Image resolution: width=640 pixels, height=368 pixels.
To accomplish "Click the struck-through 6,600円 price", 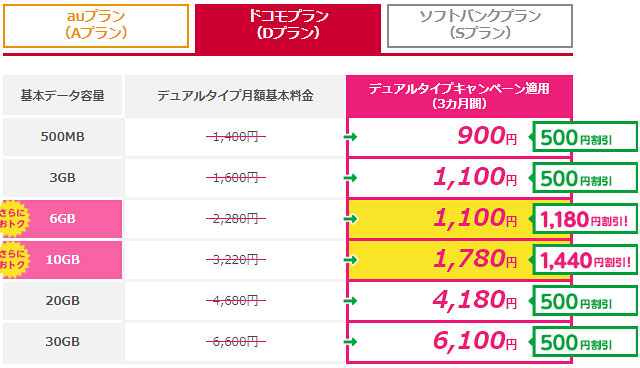I will [236, 341].
